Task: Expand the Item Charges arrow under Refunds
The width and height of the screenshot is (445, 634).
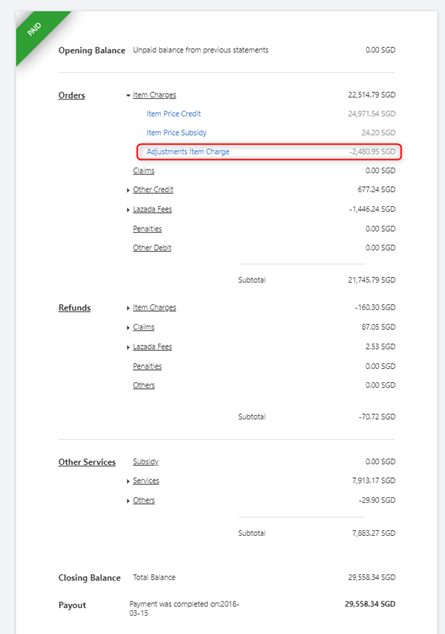Action: point(128,308)
